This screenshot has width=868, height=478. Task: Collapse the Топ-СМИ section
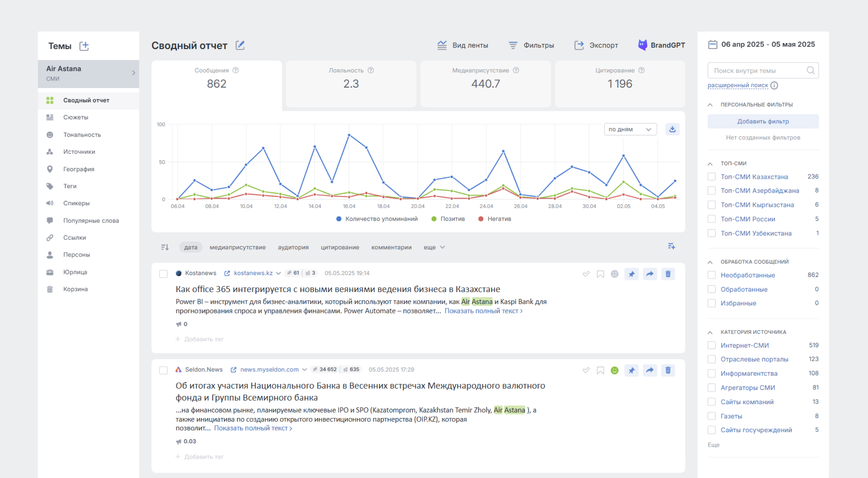[710, 163]
